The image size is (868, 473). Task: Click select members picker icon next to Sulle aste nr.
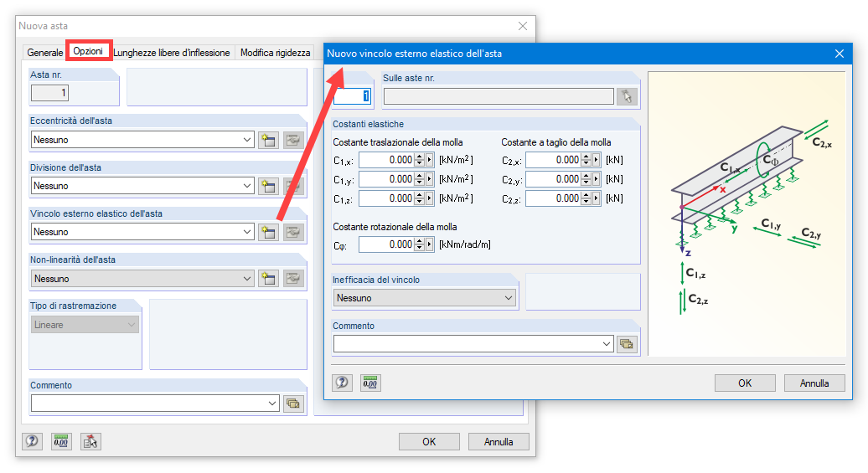tap(627, 96)
